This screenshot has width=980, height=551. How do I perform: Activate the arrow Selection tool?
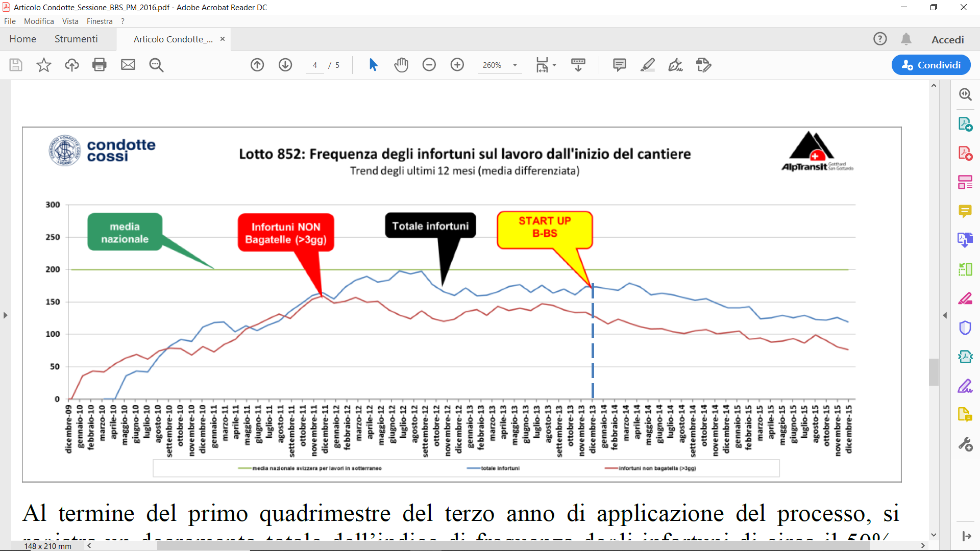(x=373, y=65)
